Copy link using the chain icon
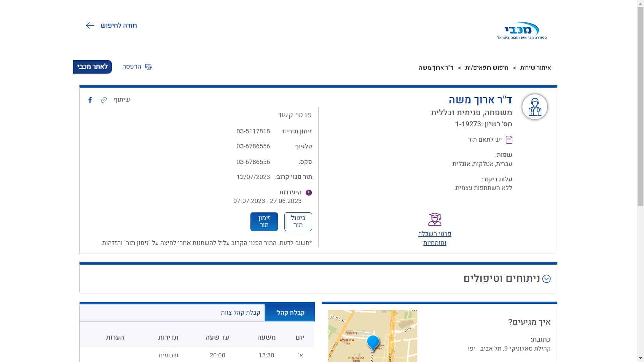This screenshot has width=644, height=362. [104, 100]
